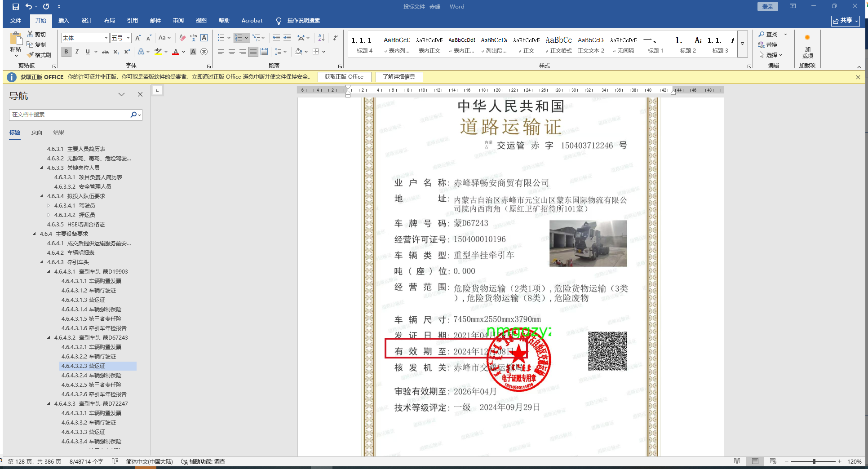Screen dimensions: 868x469
Task: Switch to 页面 tab in navigation pane
Action: click(x=37, y=133)
